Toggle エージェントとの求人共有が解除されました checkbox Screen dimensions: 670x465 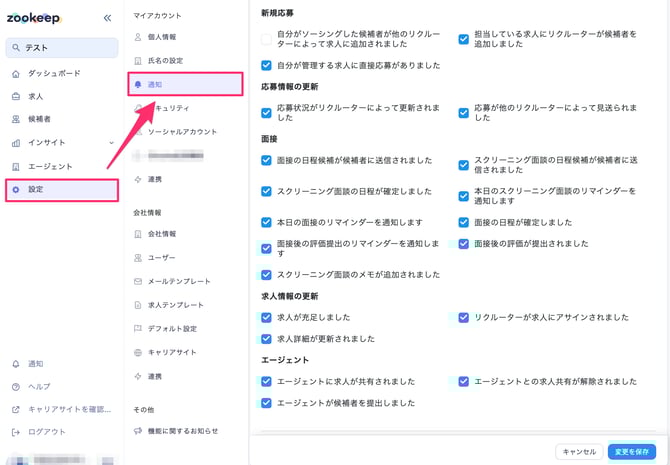pos(464,381)
